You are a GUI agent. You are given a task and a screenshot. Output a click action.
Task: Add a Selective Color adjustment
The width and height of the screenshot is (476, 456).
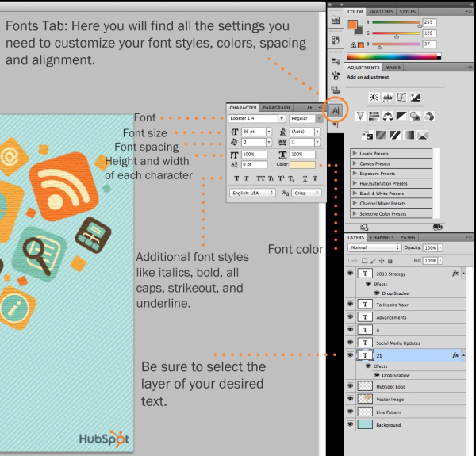tap(423, 135)
